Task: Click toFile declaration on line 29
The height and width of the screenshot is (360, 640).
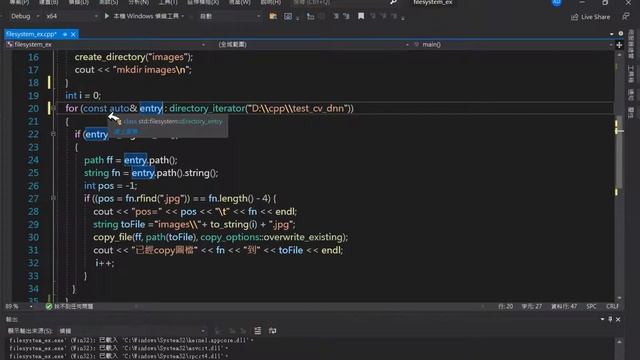Action: pyautogui.click(x=133, y=224)
